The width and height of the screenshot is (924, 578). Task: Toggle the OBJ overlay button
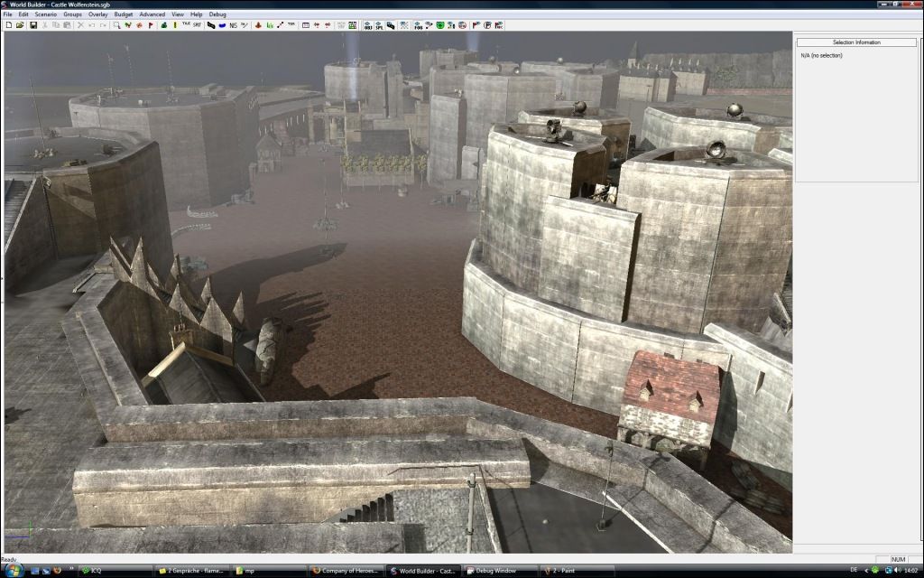(x=367, y=25)
